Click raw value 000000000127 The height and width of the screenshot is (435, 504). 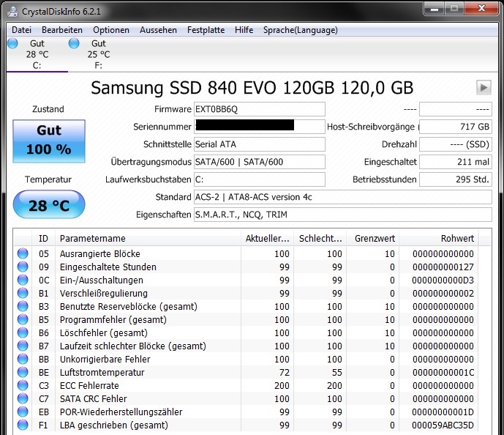point(443,267)
